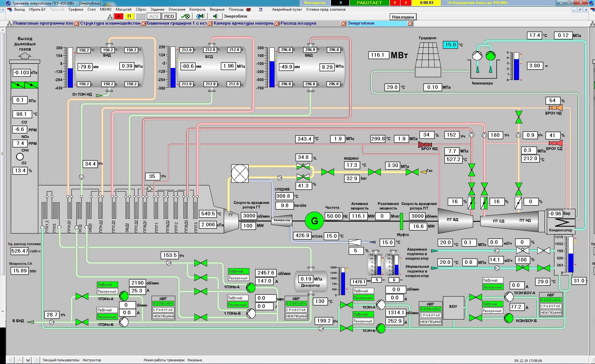Click the БНД drum level gauge bar

pos(70,67)
